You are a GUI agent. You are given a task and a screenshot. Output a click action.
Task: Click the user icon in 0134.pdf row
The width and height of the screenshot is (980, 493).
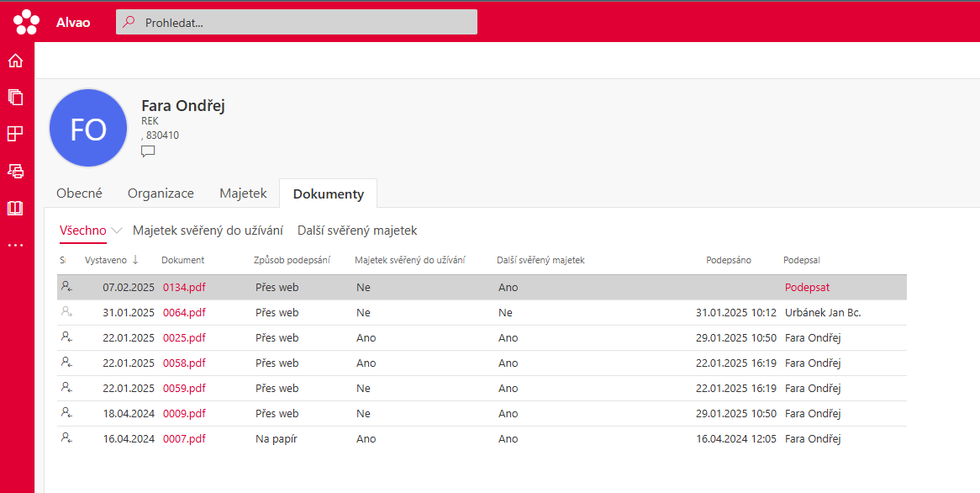pos(66,287)
